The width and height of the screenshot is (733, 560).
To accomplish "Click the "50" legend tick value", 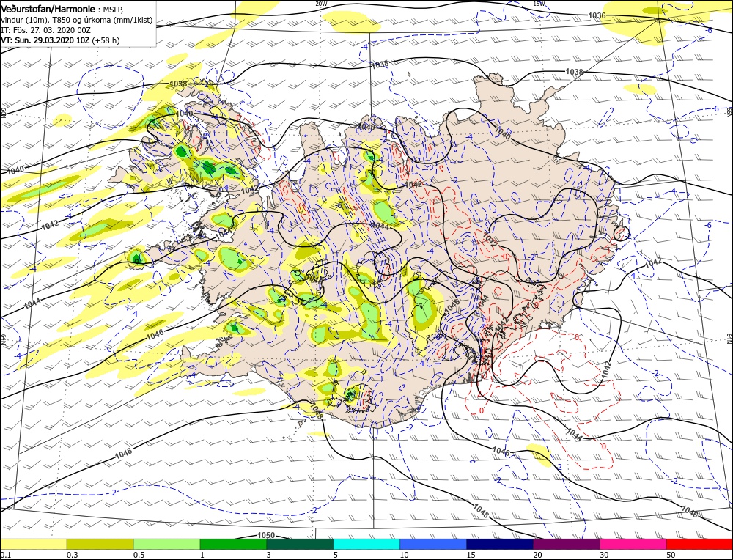I will (671, 555).
